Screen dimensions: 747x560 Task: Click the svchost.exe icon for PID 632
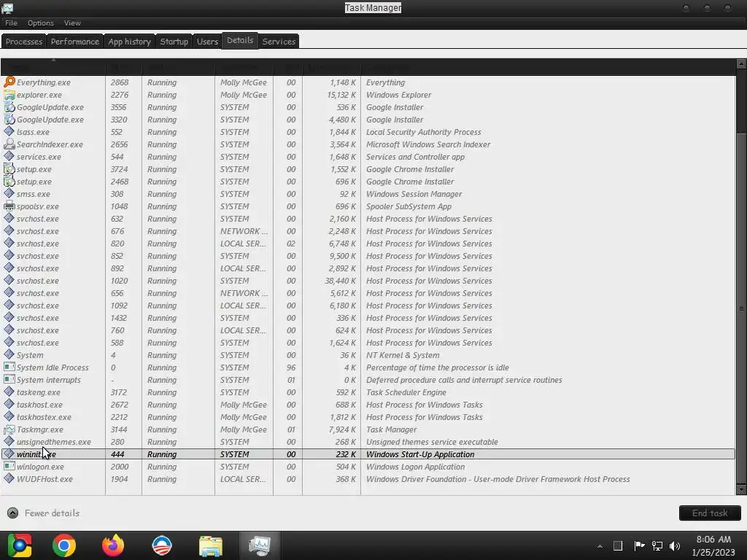point(9,218)
